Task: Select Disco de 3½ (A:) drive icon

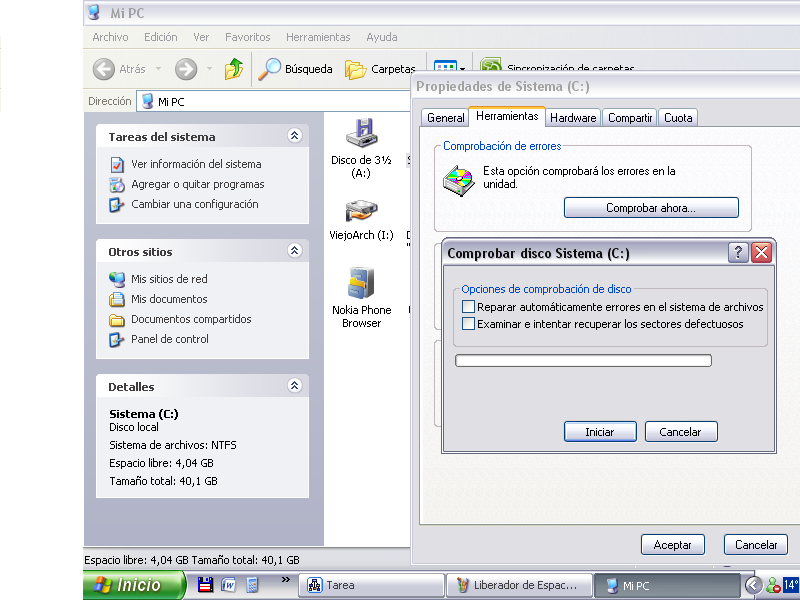Action: pos(361,133)
